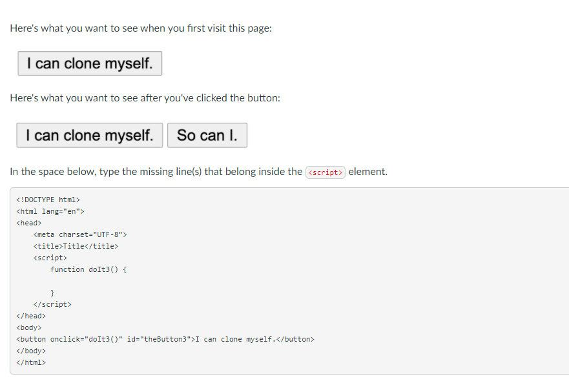Viewport: 569px width, 392px height.
Task: Click the closing brace of doIt3 function
Action: pos(52,292)
